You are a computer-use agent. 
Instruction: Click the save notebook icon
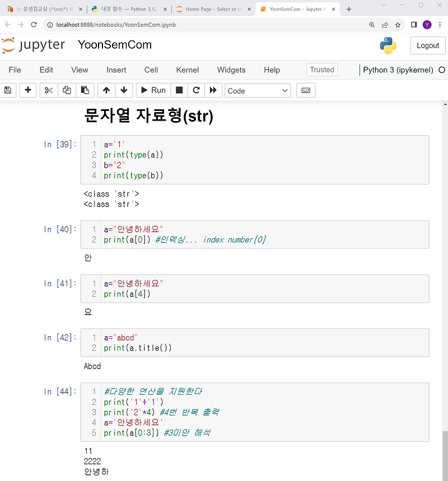[8, 90]
